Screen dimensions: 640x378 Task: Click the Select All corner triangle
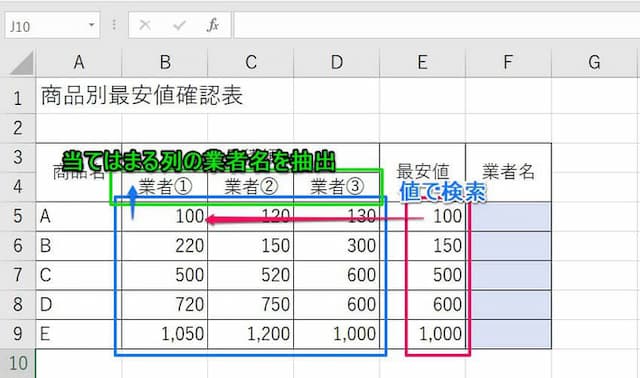point(22,63)
